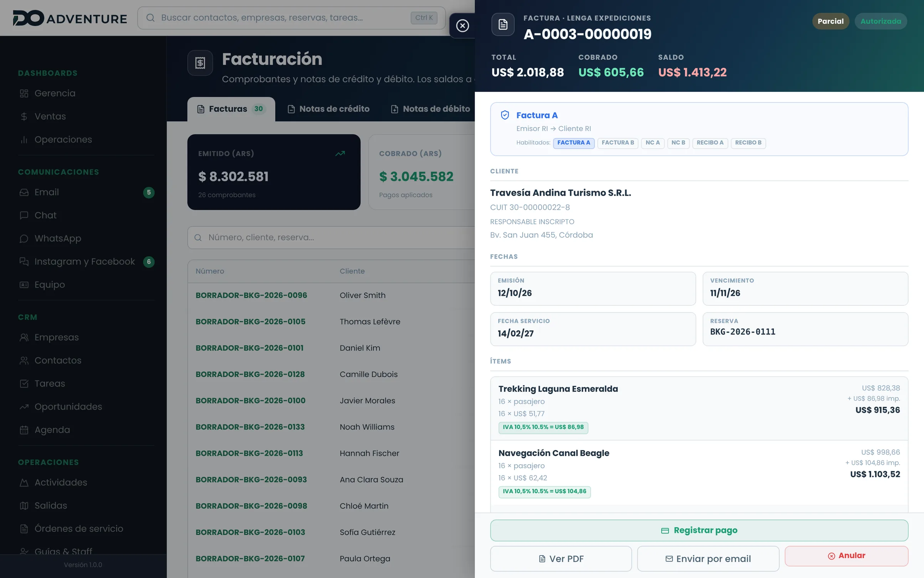The height and width of the screenshot is (578, 924).
Task: Click the DO Adventure logo
Action: click(70, 18)
